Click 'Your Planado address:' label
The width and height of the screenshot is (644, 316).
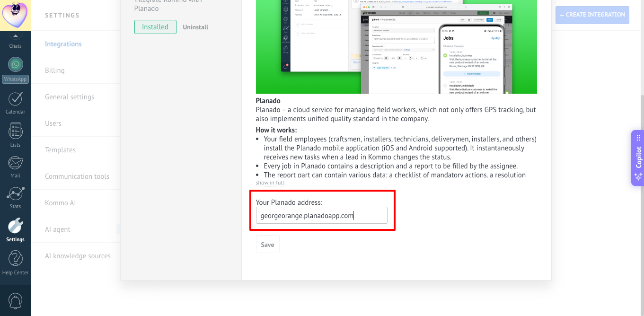pos(289,202)
